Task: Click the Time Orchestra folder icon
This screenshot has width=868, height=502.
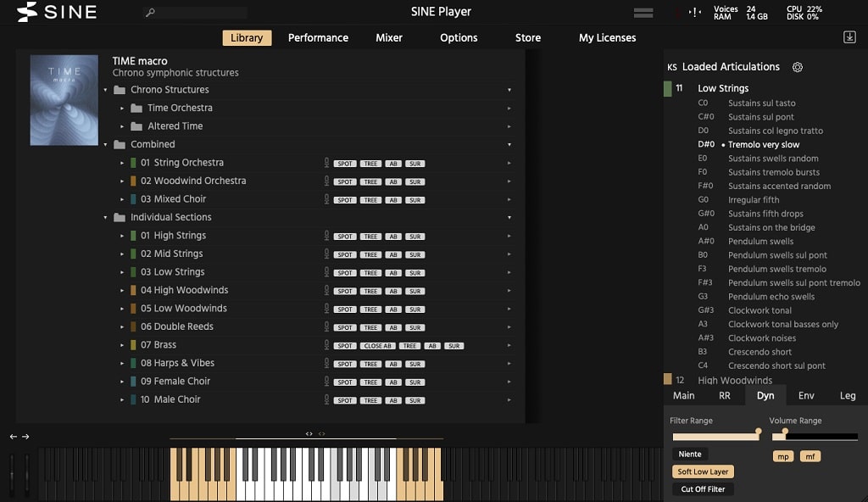Action: [136, 108]
